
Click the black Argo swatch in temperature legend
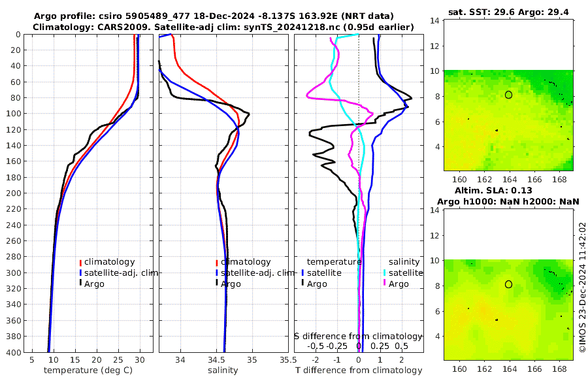tap(80, 282)
